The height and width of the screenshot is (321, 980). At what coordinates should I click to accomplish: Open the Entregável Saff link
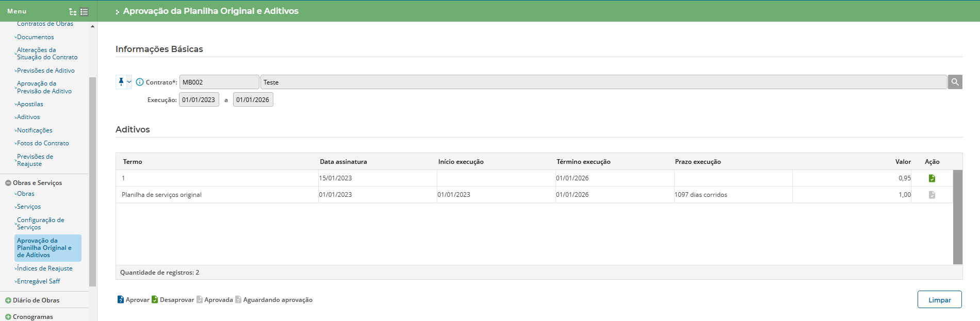[38, 281]
